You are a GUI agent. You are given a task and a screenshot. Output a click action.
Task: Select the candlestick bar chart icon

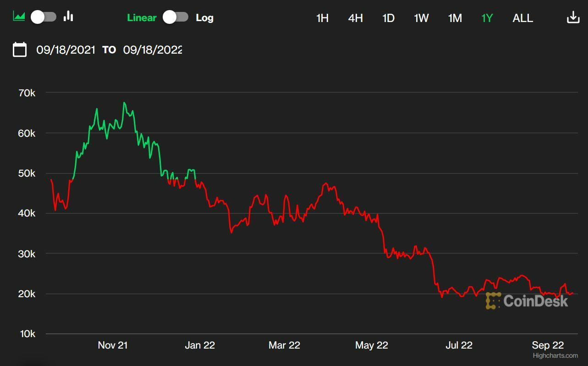pos(68,17)
